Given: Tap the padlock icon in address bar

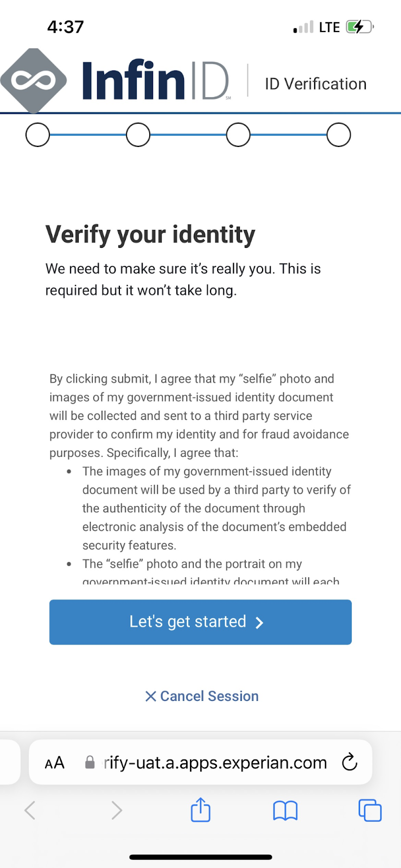Looking at the screenshot, I should coord(90,763).
